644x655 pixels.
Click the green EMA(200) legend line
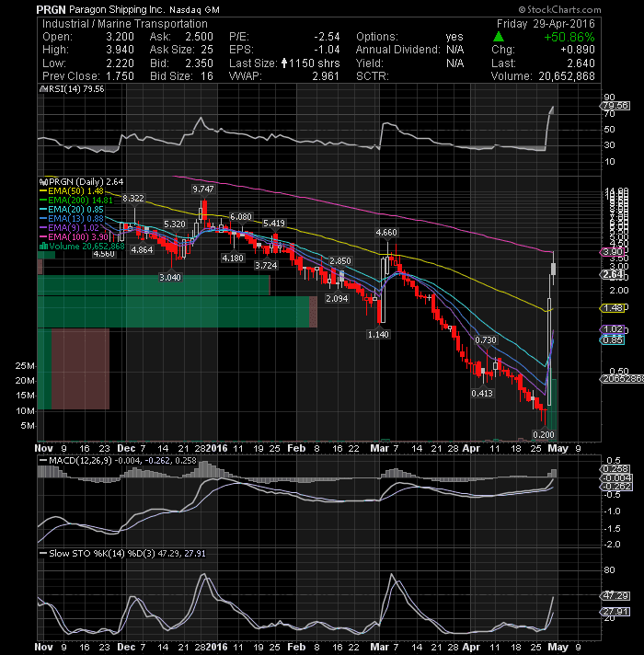43,201
